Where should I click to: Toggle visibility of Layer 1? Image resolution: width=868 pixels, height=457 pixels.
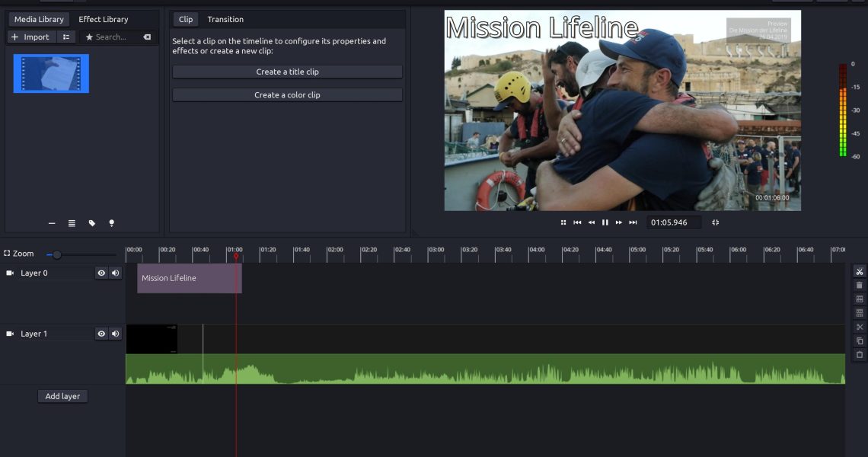[101, 334]
